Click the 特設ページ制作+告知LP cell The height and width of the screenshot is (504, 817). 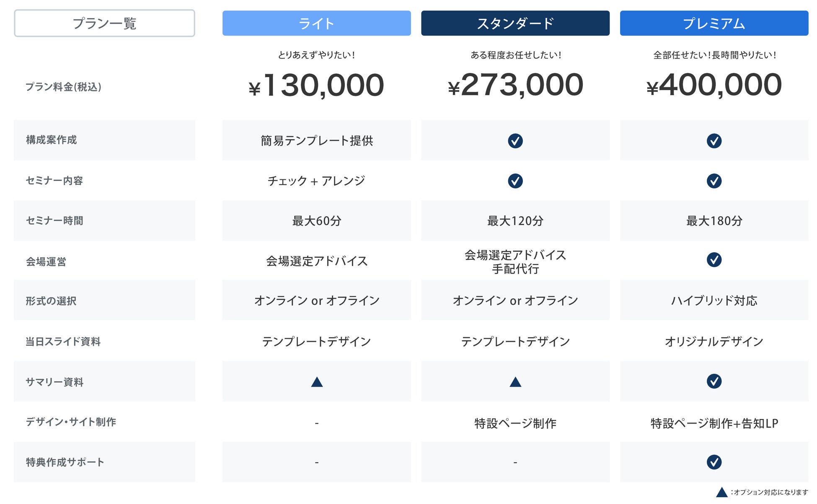pyautogui.click(x=714, y=424)
